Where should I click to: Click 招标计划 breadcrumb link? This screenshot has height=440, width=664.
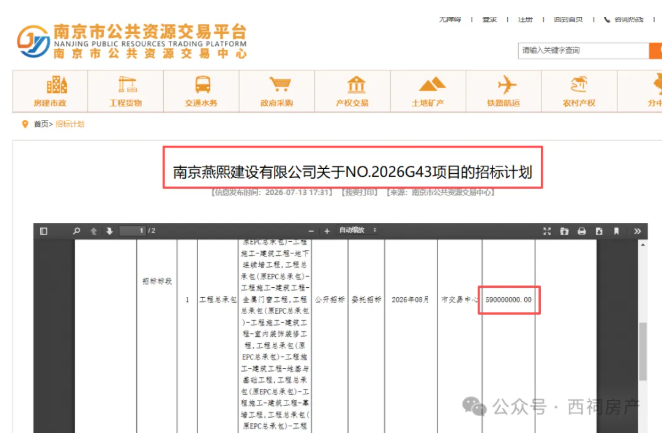[x=70, y=124]
